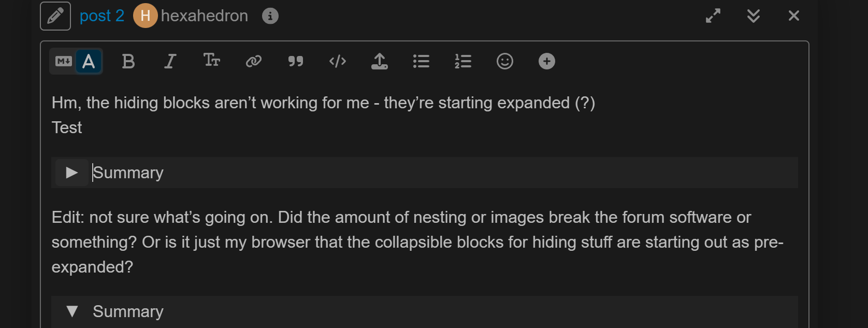Insert a numbered list

(x=463, y=61)
